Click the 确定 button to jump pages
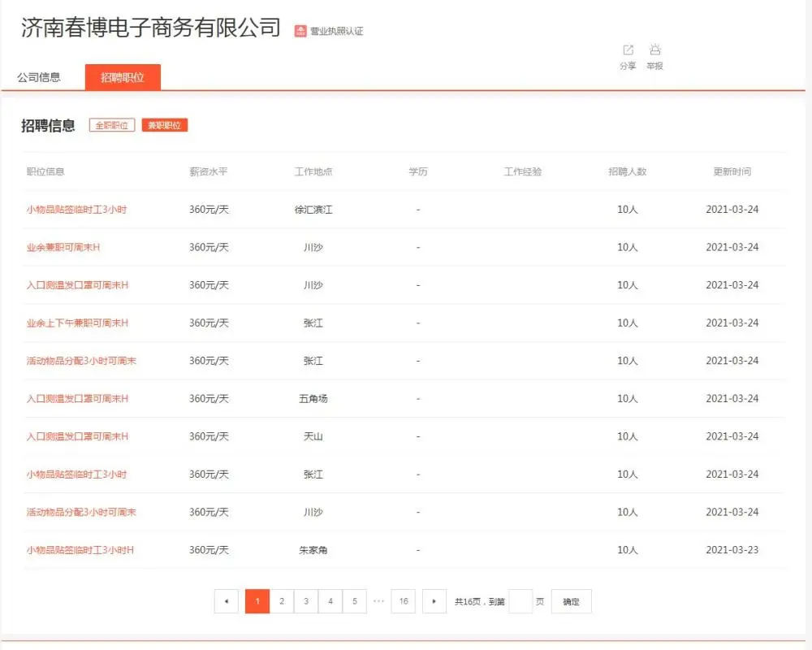 point(571,601)
